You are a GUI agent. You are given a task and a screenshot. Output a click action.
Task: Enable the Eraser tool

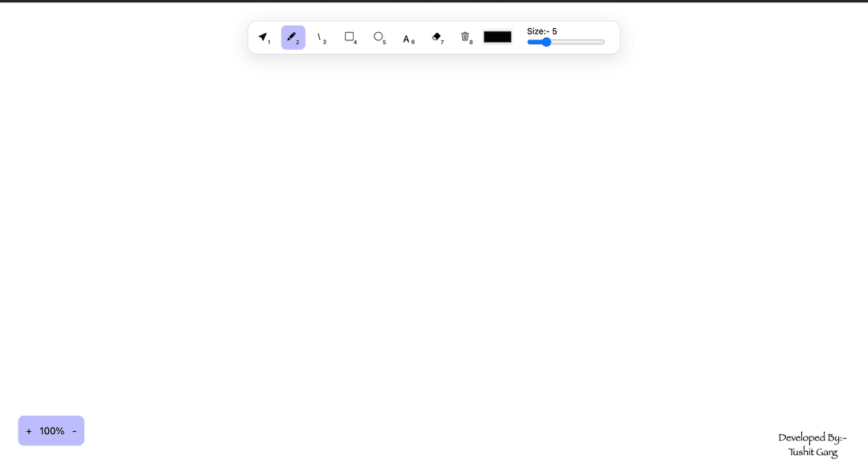tap(436, 37)
